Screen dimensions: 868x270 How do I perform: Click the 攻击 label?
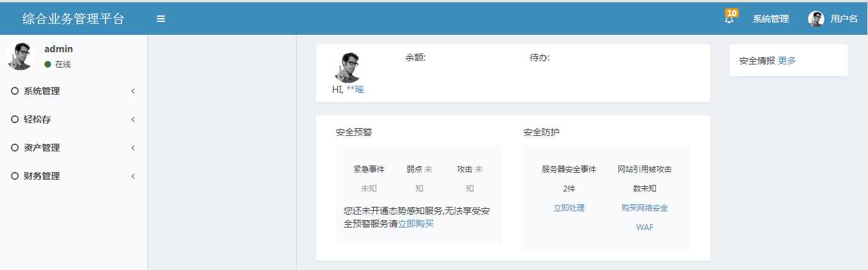pos(465,169)
